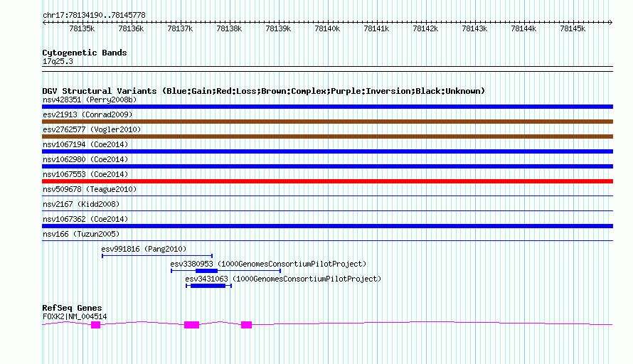Click the 78143k ruler tick label
This screenshot has height=364, width=633.
[x=475, y=28]
